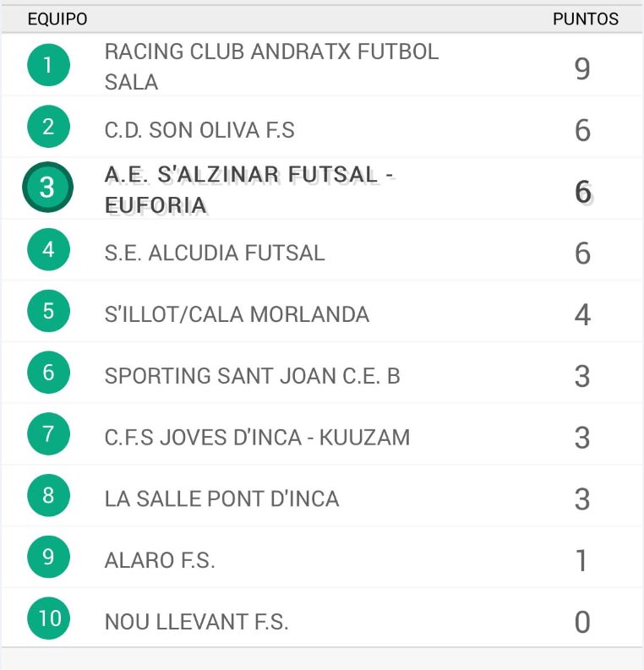644x670 pixels.
Task: Open Racing Club Andratx Futbol Sala team
Action: tap(272, 67)
